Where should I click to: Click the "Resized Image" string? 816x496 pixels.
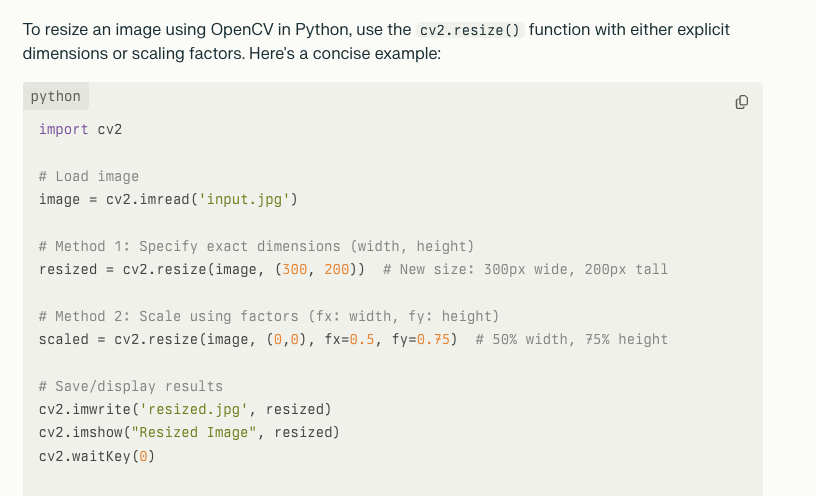[194, 433]
